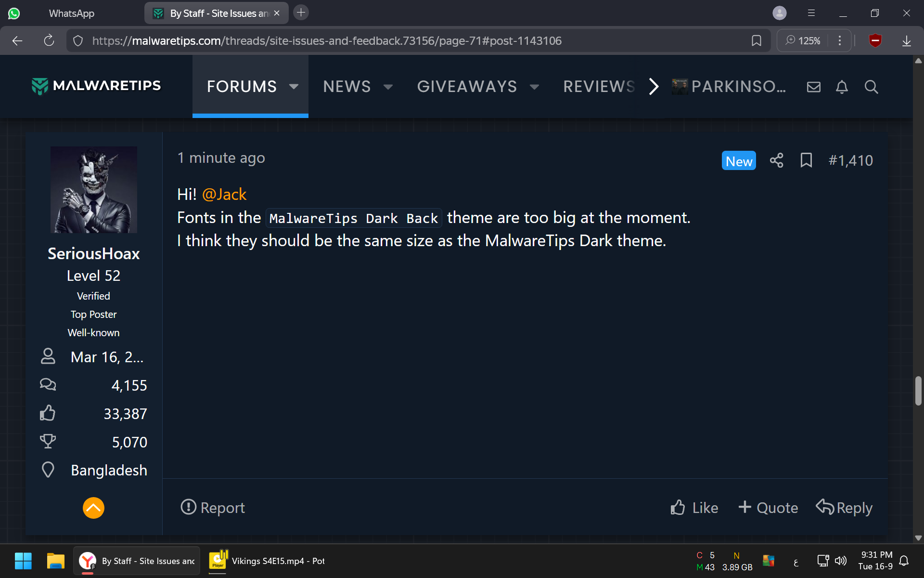Expand the Forums dropdown arrow
Image resolution: width=924 pixels, height=578 pixels.
[x=294, y=87]
